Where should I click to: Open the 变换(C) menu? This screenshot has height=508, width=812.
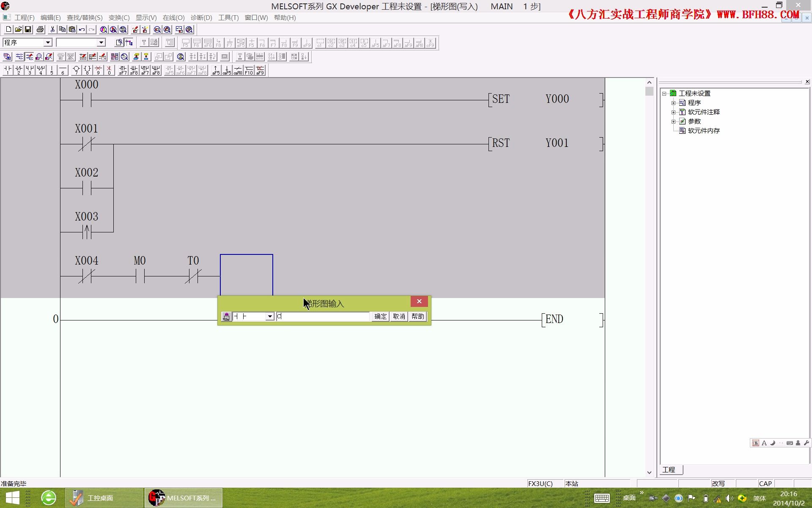pyautogui.click(x=119, y=18)
